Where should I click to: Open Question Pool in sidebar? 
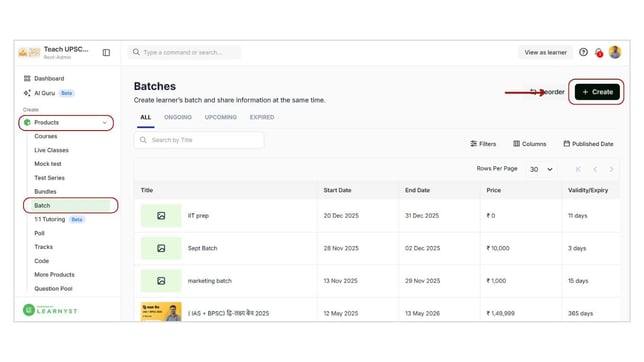tap(53, 289)
